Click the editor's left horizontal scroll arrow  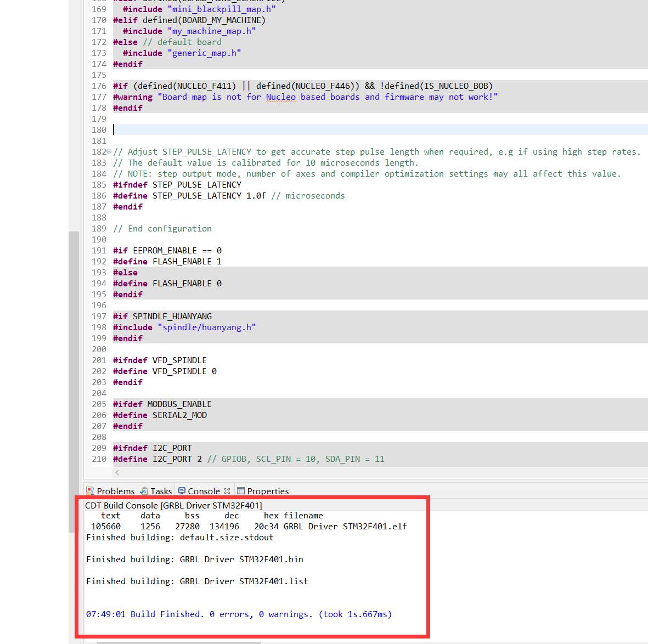point(117,472)
